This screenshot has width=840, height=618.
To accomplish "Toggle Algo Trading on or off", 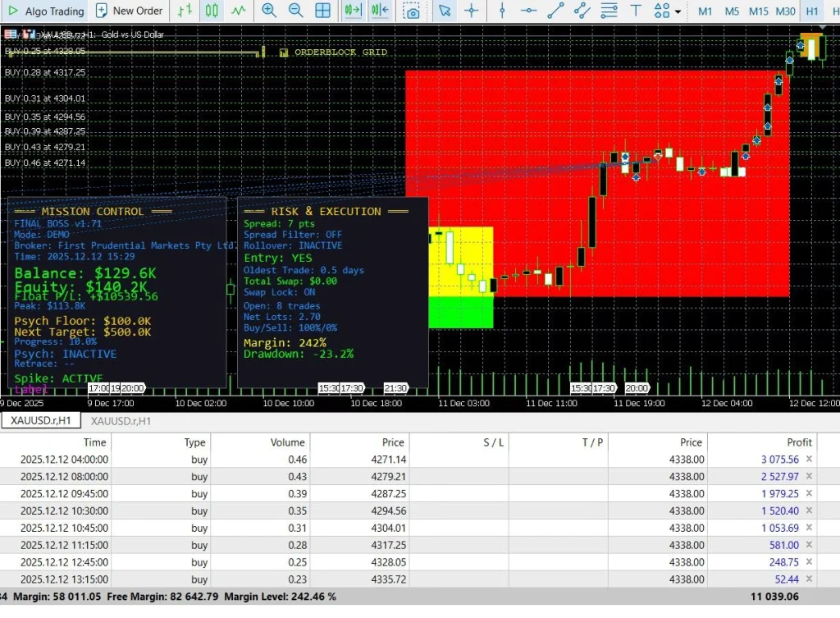I will [x=46, y=11].
